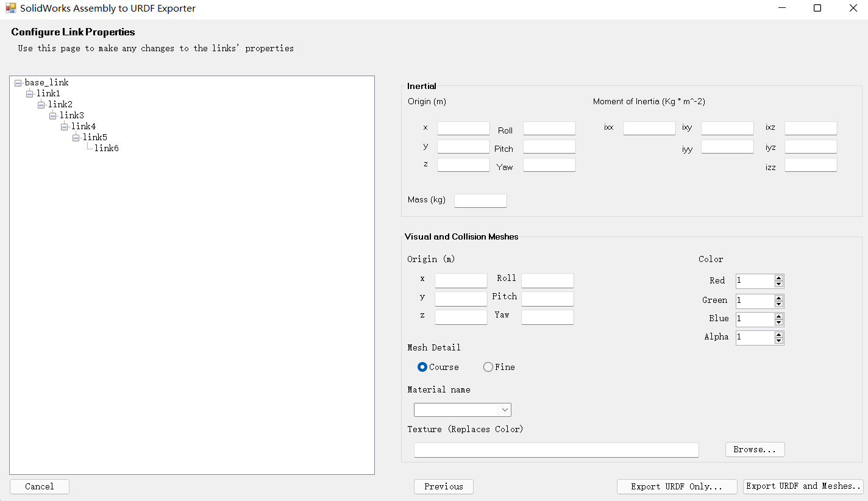868x501 pixels.
Task: Focus the Inertial Roll field
Action: [x=549, y=128]
